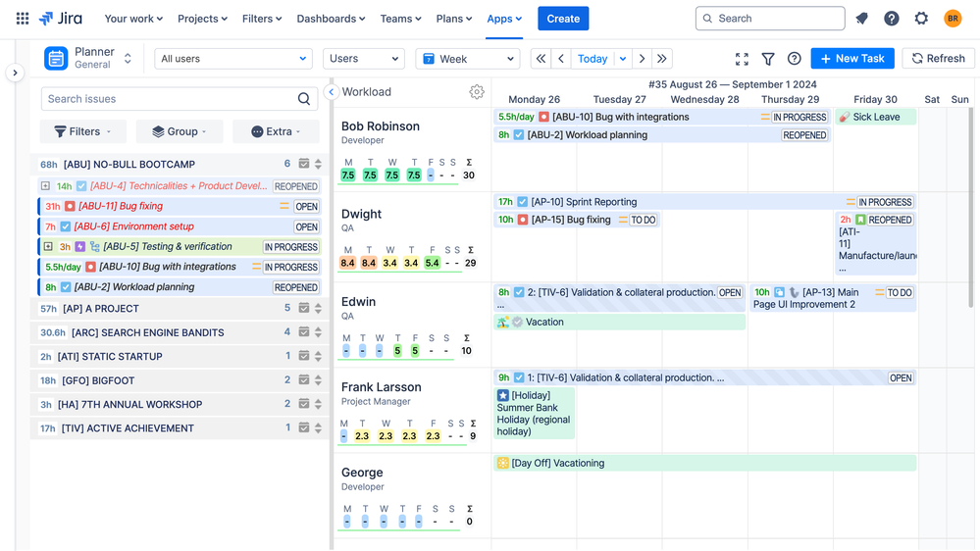Expand the ABU-5 Testing & verification subtasks
This screenshot has width=980, height=551.
point(48,246)
